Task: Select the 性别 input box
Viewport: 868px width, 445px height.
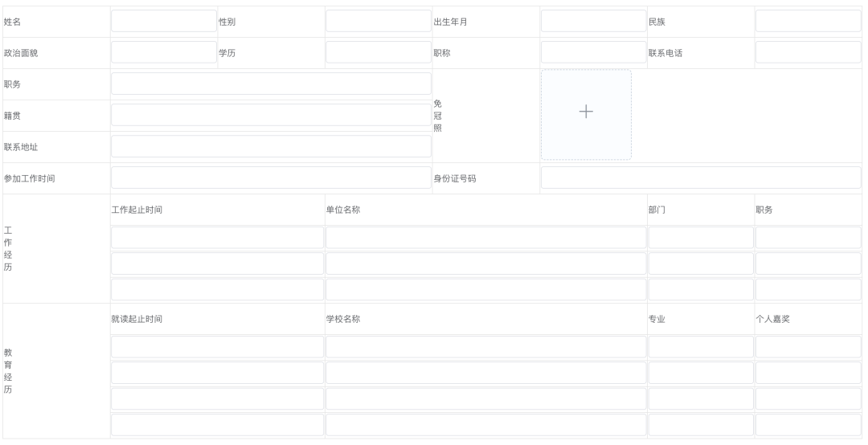Action: click(378, 21)
